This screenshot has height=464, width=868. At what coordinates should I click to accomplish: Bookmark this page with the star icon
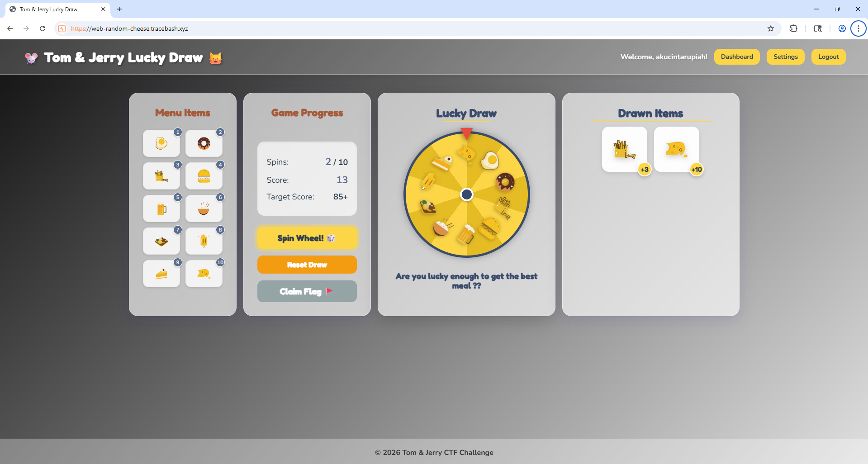pyautogui.click(x=771, y=28)
